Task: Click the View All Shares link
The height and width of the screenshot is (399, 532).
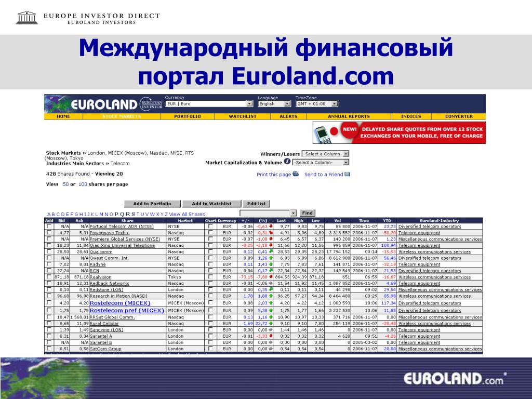Action: [x=187, y=215]
